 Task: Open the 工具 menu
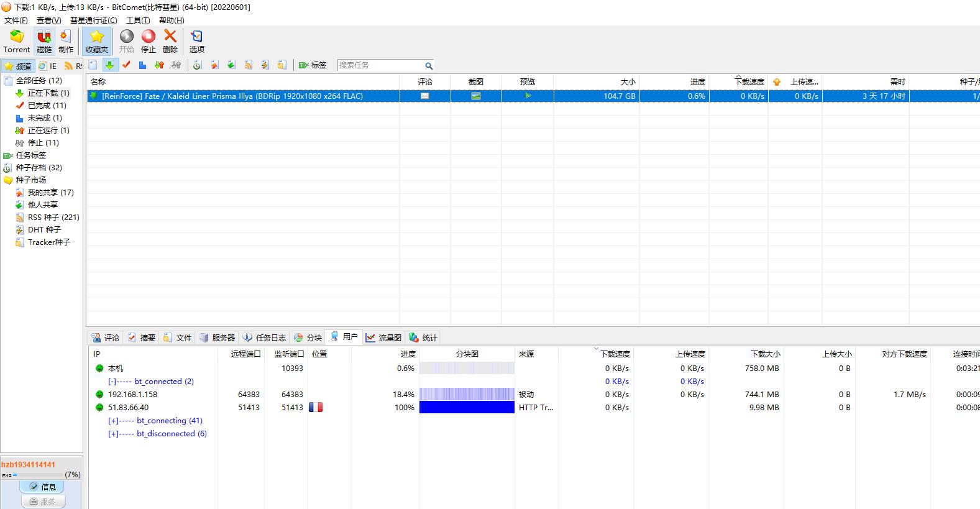click(138, 21)
